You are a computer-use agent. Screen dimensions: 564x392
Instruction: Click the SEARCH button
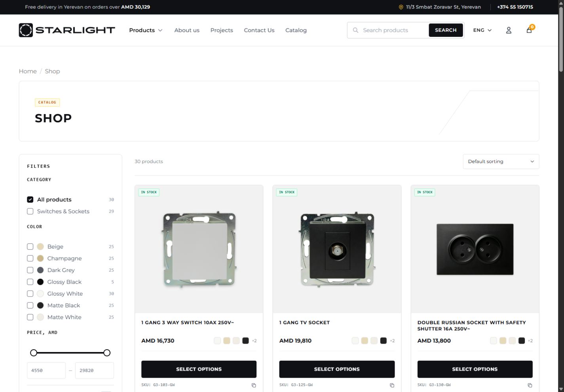[x=446, y=30]
